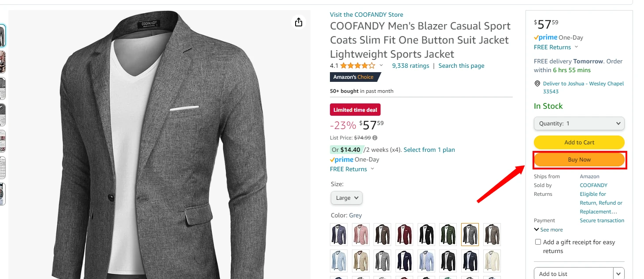Click the Add to Cart button
This screenshot has height=279, width=644.
[579, 143]
